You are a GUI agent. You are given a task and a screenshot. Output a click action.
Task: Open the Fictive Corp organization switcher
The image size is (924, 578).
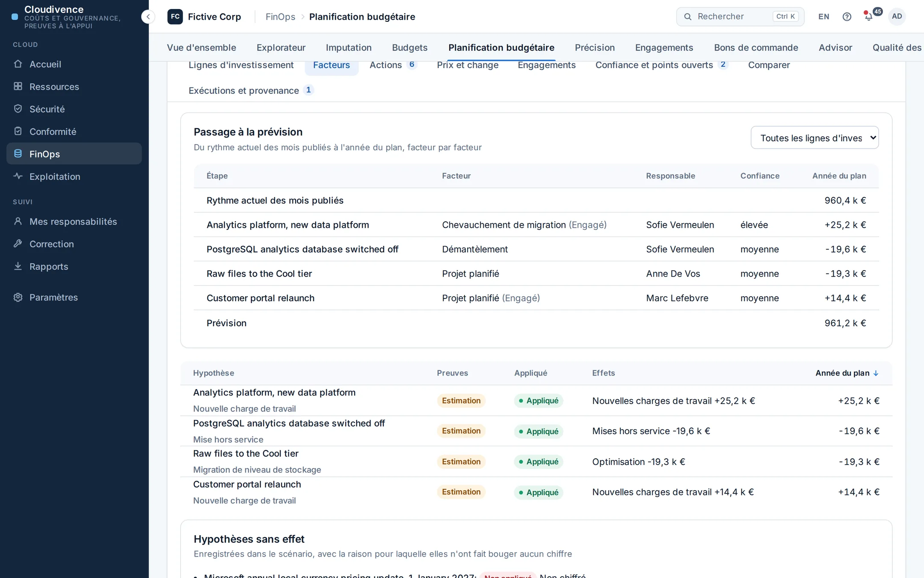pyautogui.click(x=204, y=17)
